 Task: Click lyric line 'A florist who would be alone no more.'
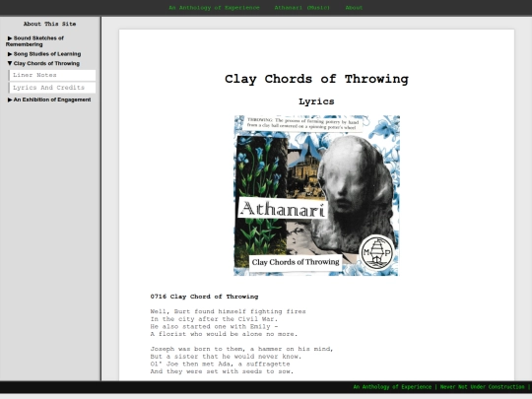point(224,334)
